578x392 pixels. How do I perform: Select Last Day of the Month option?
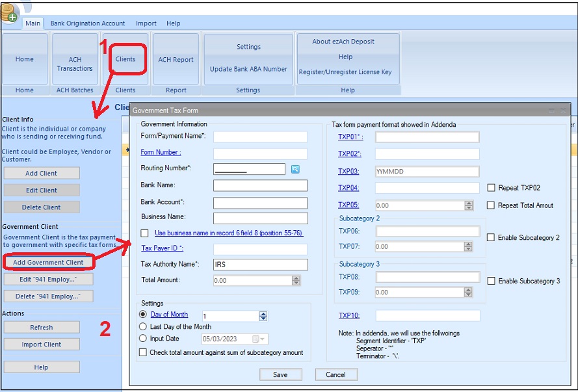144,326
